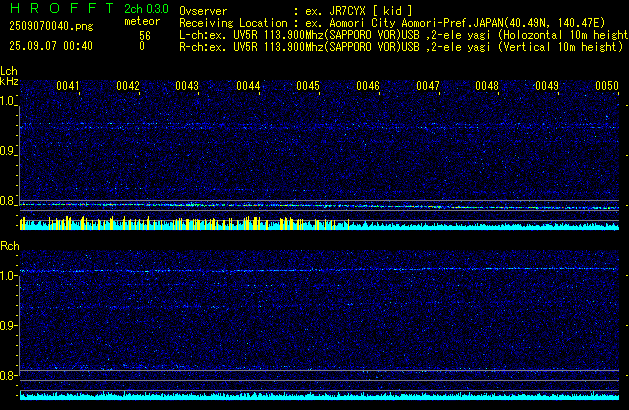The image size is (629, 410).
Task: Click the 0047 time marker
Action: [x=428, y=86]
